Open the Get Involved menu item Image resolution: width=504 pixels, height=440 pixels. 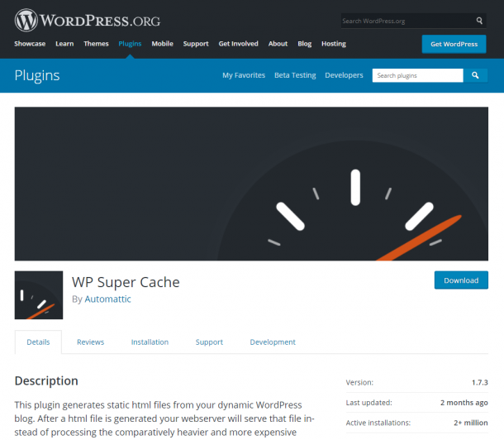click(238, 44)
